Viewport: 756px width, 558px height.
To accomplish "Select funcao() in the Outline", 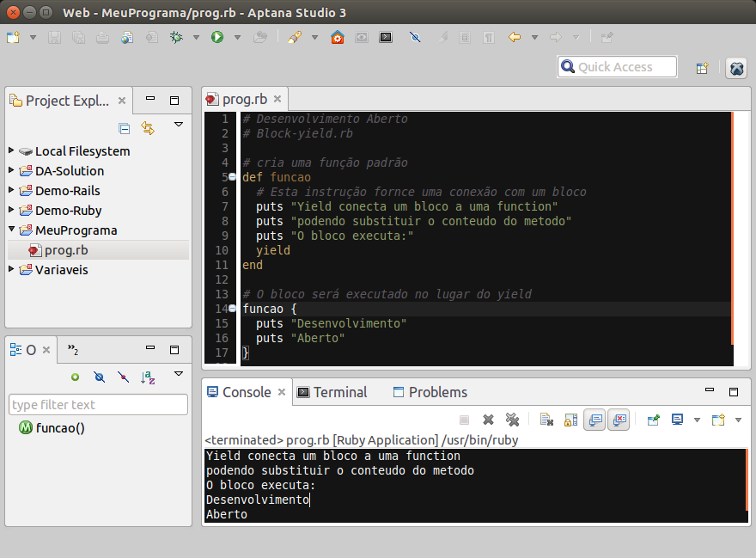I will click(60, 428).
